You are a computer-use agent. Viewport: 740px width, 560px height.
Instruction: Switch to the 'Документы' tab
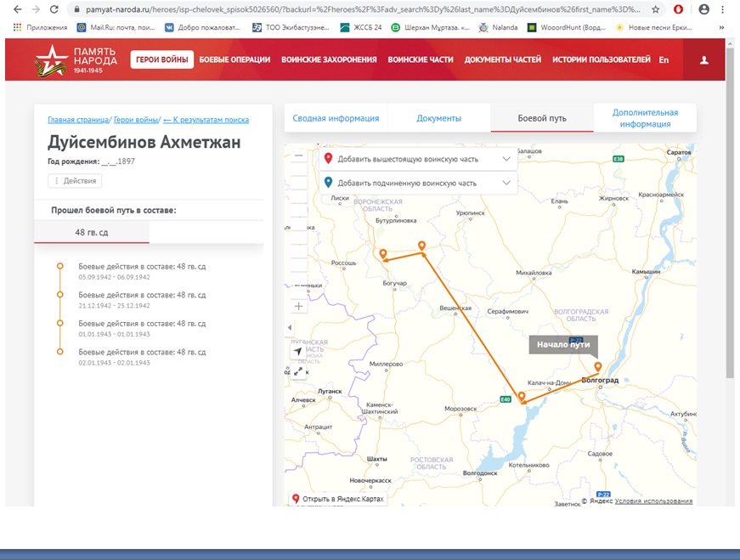(438, 118)
